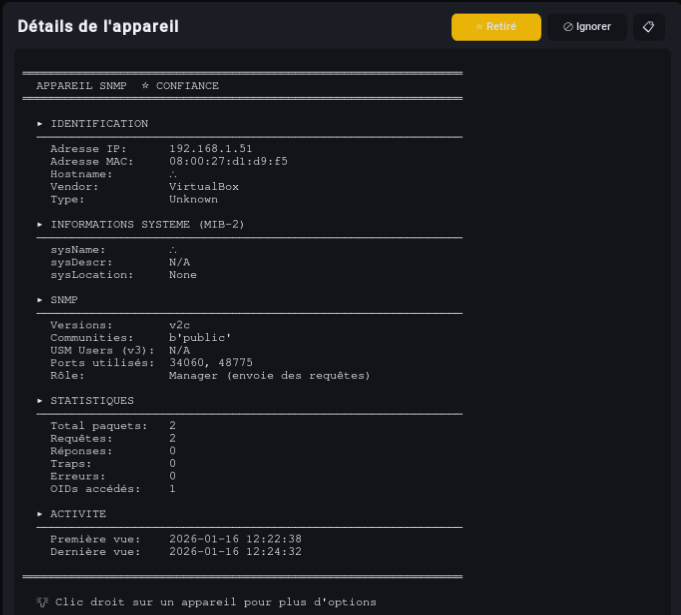This screenshot has width=681, height=615.
Task: Click the ACTIVITE section triangle
Action: click(40, 514)
